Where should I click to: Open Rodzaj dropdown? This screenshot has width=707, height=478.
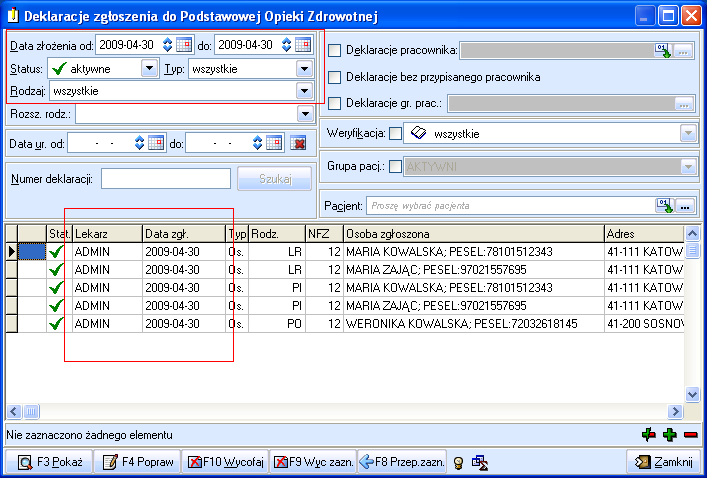(x=304, y=91)
